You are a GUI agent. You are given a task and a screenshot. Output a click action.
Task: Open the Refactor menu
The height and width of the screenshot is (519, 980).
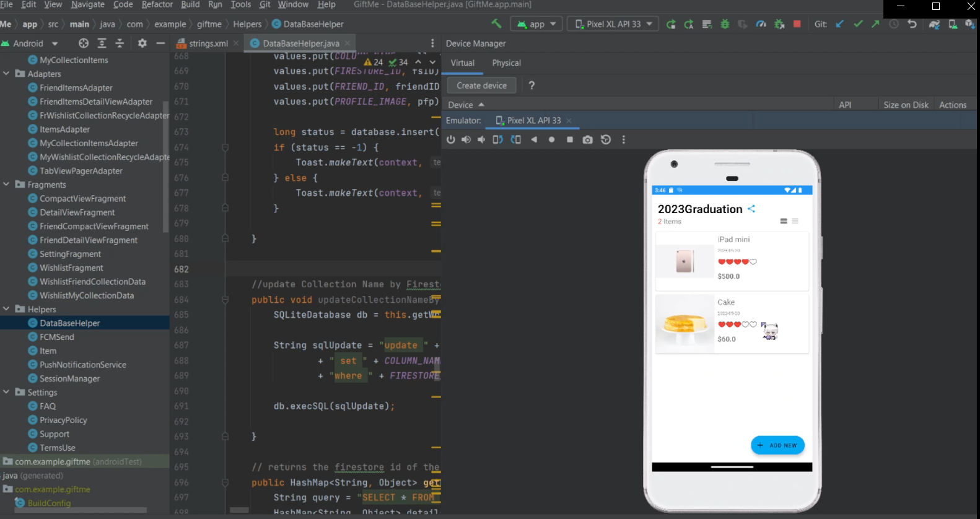(157, 4)
